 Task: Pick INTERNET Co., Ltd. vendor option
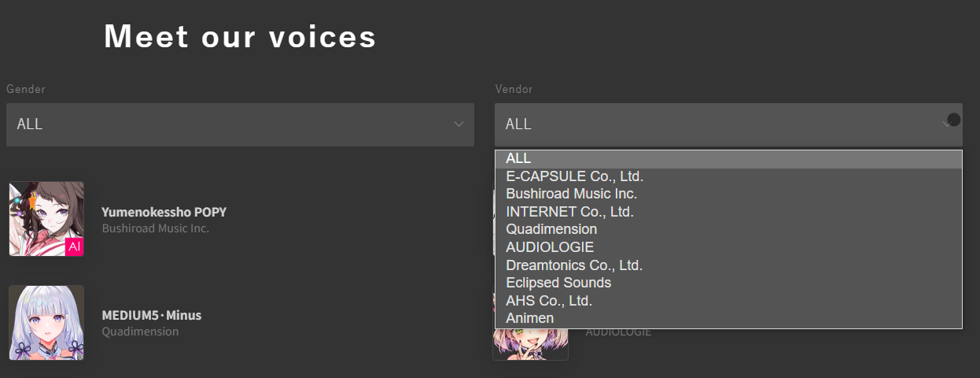point(569,212)
